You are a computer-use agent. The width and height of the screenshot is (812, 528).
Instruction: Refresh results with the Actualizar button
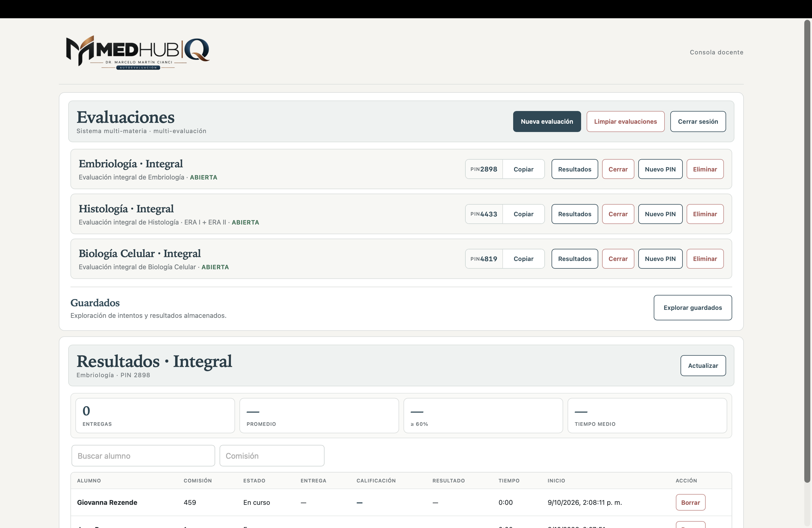coord(703,366)
